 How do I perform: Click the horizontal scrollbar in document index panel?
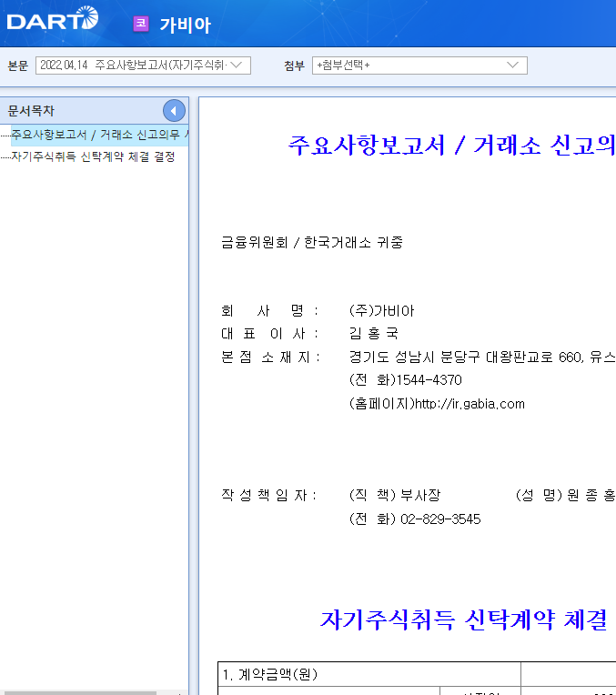[x=80, y=692]
